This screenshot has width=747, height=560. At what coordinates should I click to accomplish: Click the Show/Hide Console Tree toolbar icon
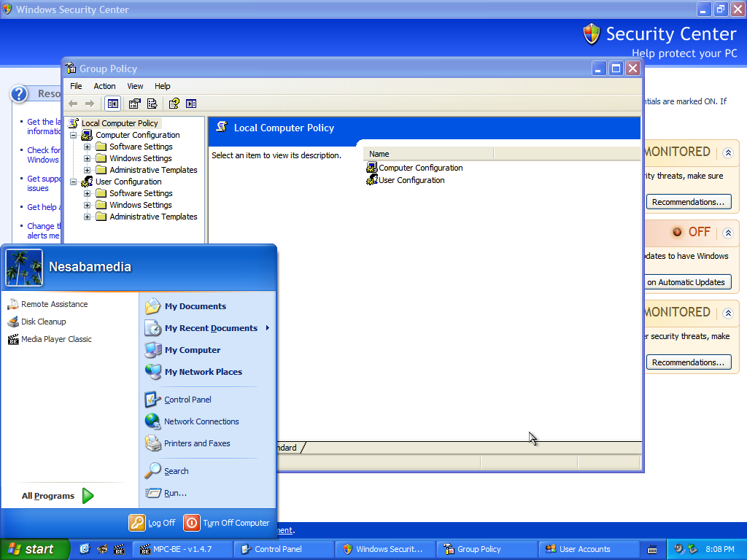click(112, 104)
